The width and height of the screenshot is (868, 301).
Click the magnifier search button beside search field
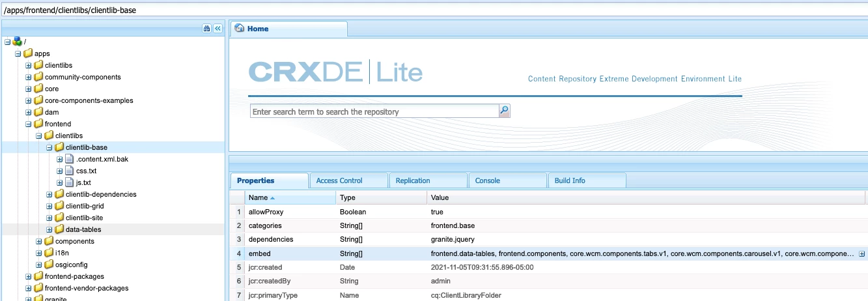point(504,111)
